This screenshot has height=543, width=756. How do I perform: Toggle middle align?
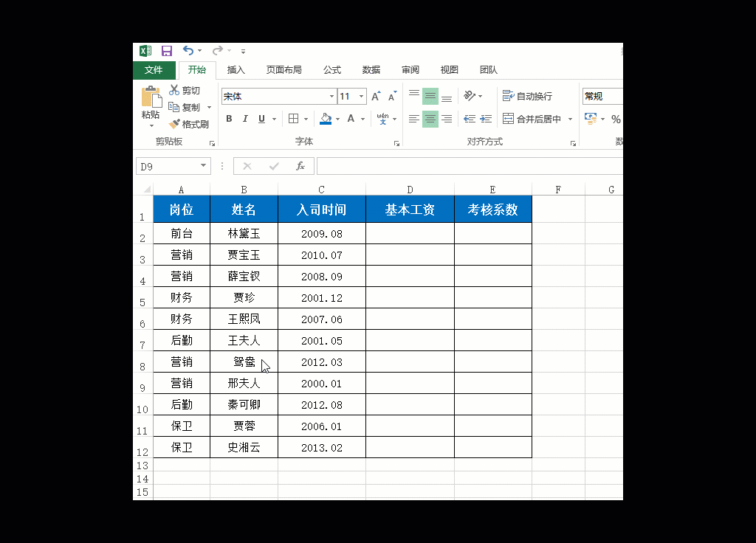coord(430,96)
